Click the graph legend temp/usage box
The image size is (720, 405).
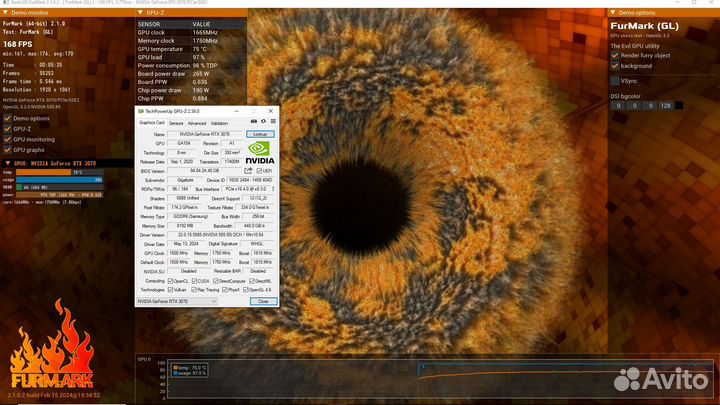click(x=189, y=371)
